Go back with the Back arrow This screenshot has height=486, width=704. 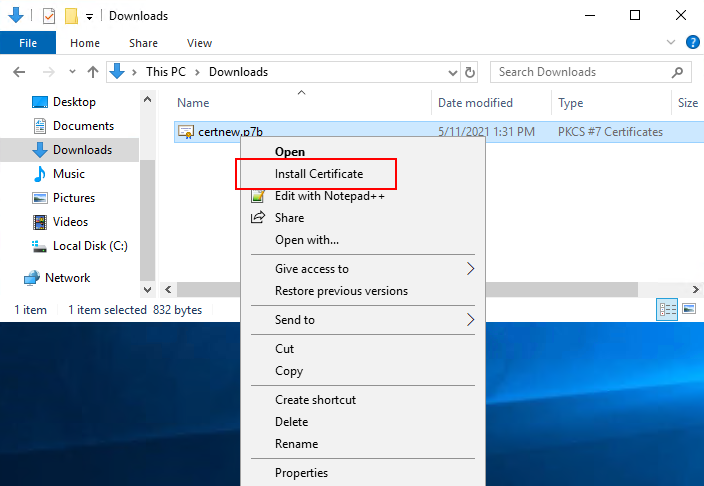(19, 72)
